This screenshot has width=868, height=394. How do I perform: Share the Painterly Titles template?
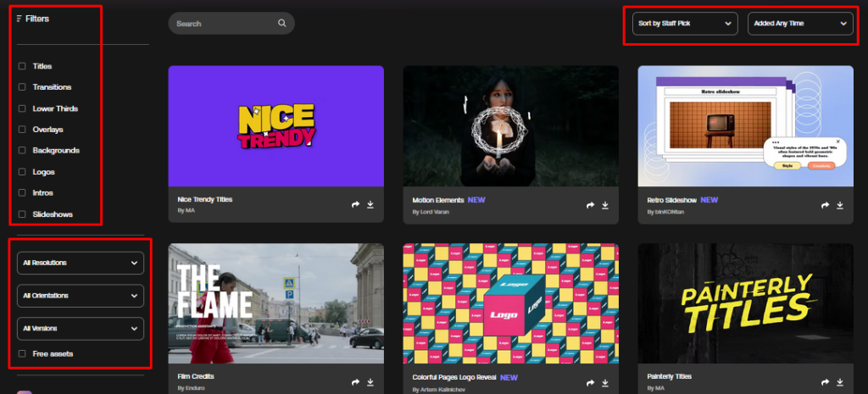coord(825,382)
